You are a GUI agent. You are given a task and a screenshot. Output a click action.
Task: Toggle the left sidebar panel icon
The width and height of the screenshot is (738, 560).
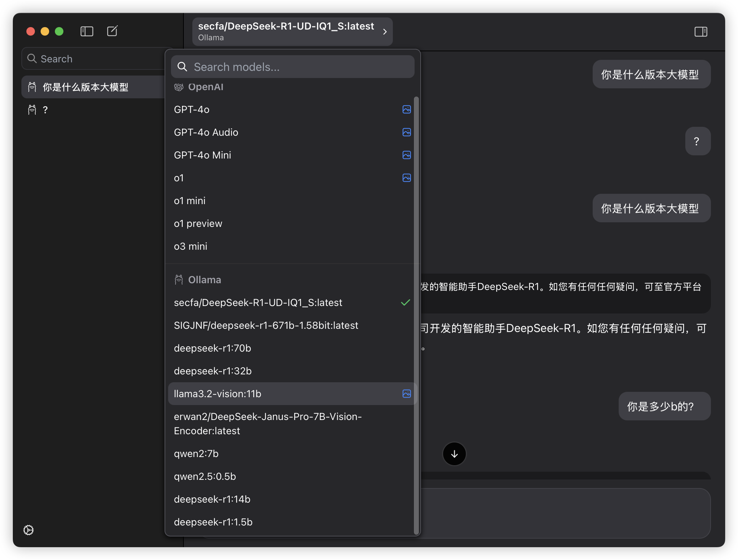(87, 31)
